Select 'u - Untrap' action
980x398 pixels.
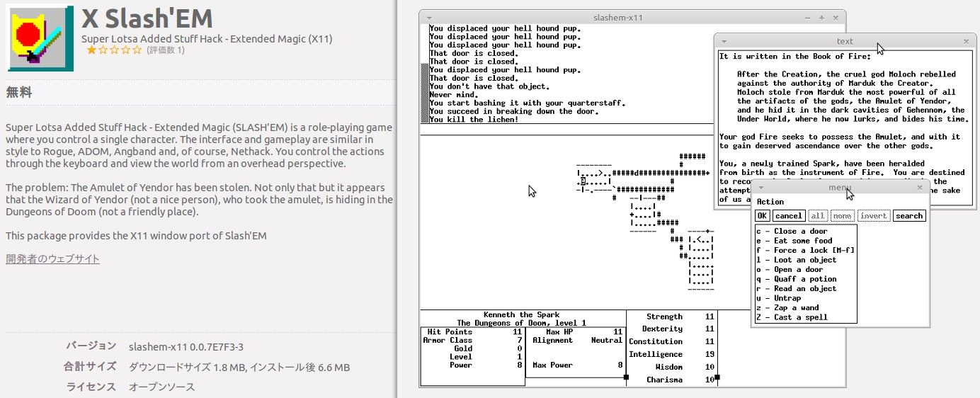(x=806, y=298)
